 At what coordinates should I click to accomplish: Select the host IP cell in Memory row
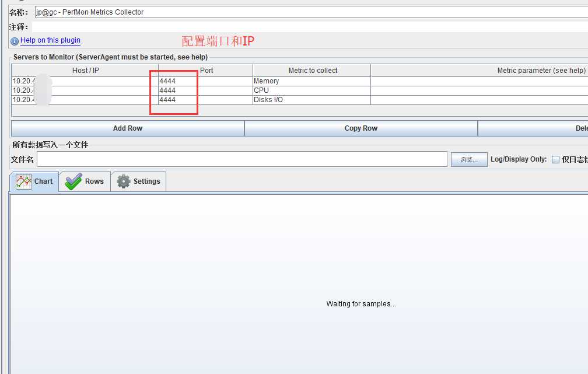coord(85,81)
